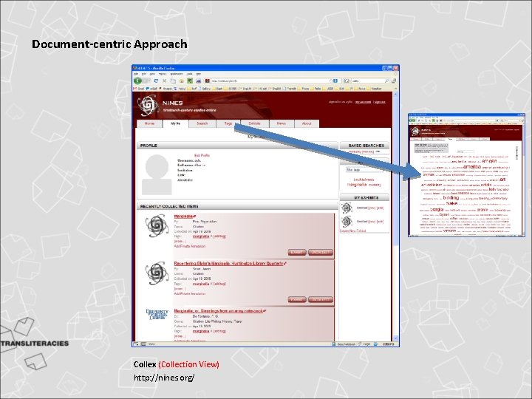Open Gleanings from an army note-book link
This screenshot has width=532, height=399.
point(219,311)
